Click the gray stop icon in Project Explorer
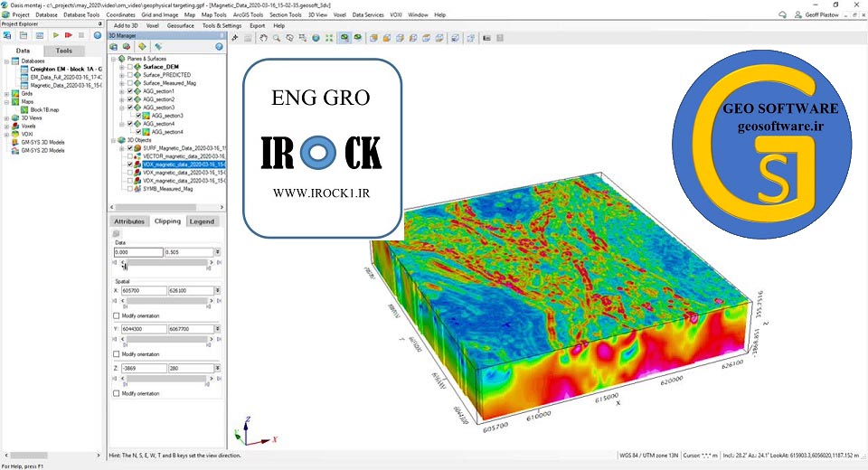The width and height of the screenshot is (868, 470). tap(80, 35)
